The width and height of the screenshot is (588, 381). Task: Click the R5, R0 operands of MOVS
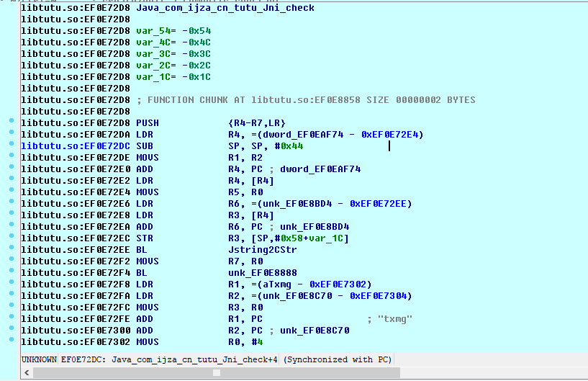point(245,192)
